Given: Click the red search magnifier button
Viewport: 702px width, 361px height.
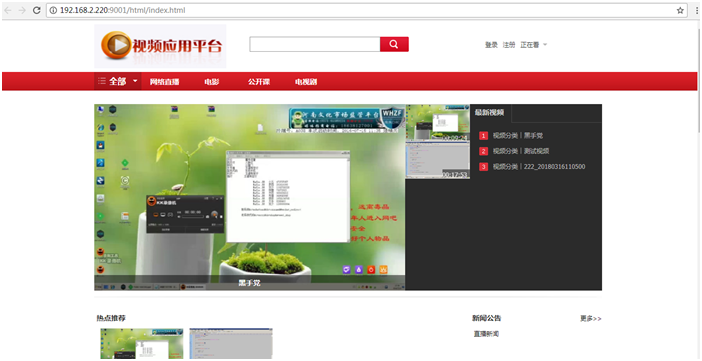Looking at the screenshot, I should [394, 44].
